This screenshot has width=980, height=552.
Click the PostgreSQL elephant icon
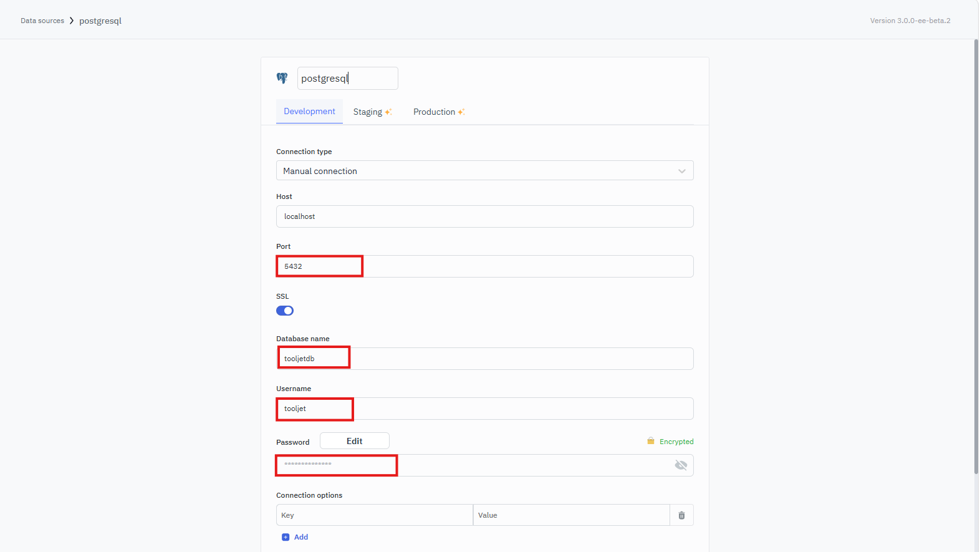point(282,78)
